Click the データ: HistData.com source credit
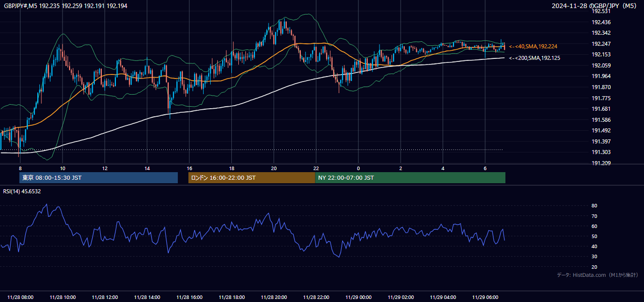Screen dimensions: 644x302 pos(598,275)
